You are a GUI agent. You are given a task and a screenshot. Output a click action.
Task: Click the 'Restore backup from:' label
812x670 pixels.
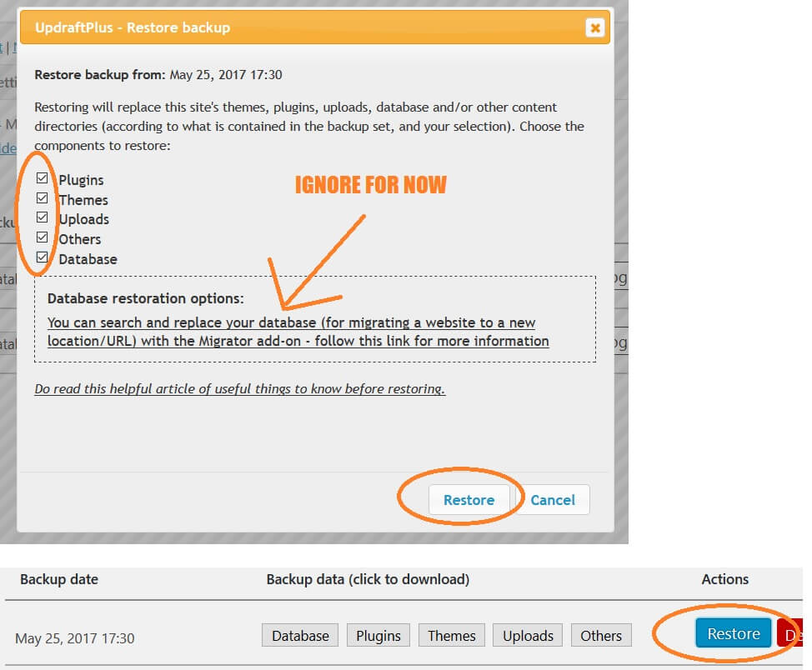[100, 74]
